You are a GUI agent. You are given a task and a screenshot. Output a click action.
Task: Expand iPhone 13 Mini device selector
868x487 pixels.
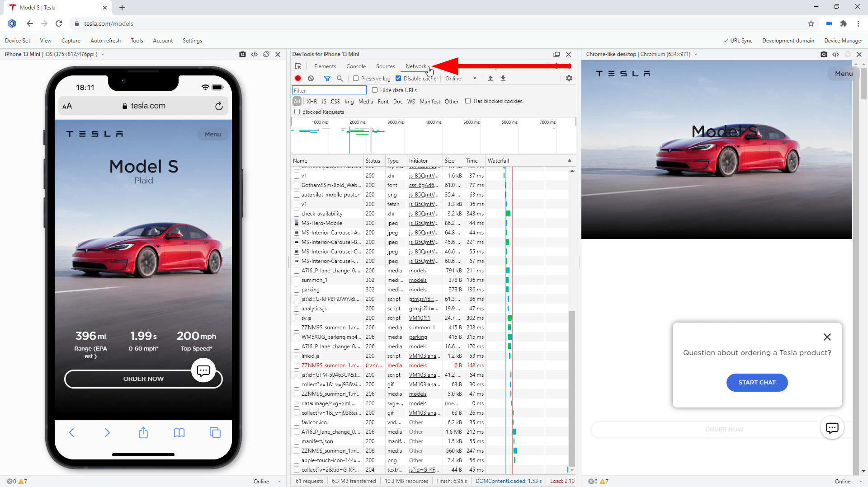click(103, 54)
